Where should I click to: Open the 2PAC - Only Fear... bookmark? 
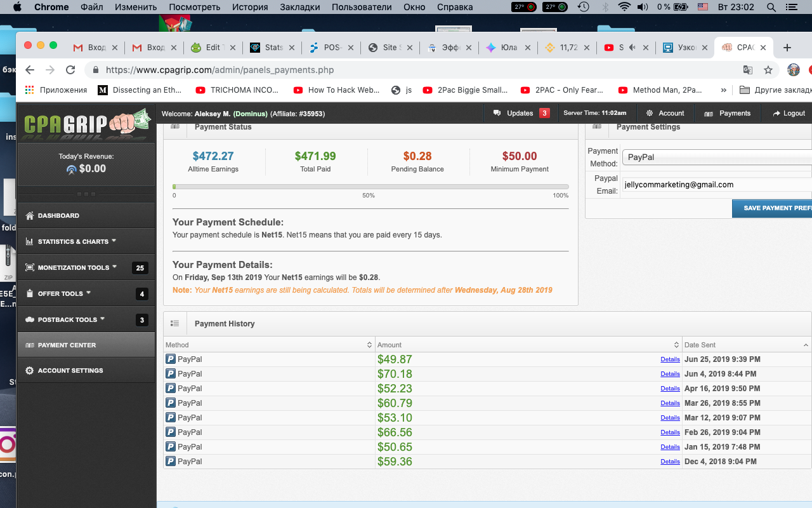click(562, 90)
